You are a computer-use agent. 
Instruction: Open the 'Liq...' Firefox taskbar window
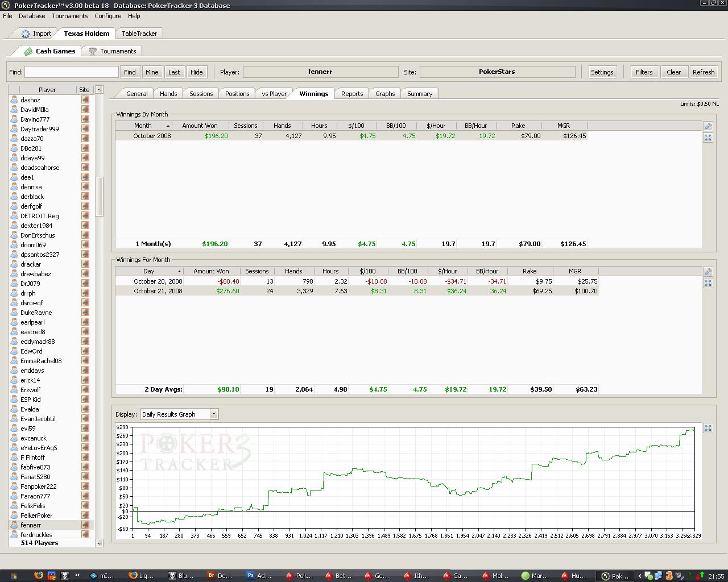point(142,576)
